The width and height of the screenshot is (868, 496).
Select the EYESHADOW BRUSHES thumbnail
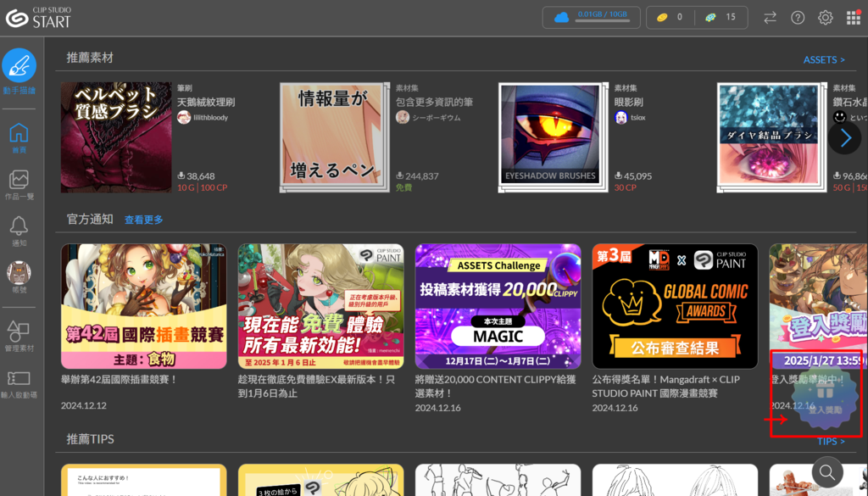[553, 138]
